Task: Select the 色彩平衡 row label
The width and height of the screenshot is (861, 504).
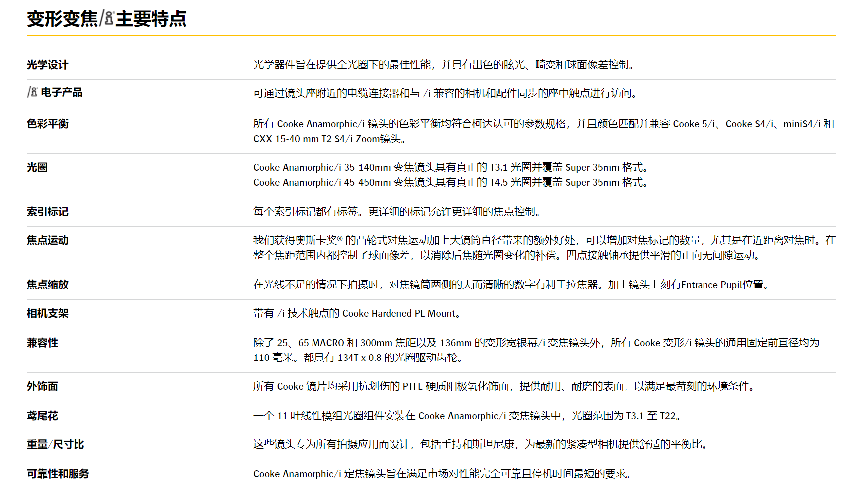Action: pyautogui.click(x=47, y=124)
